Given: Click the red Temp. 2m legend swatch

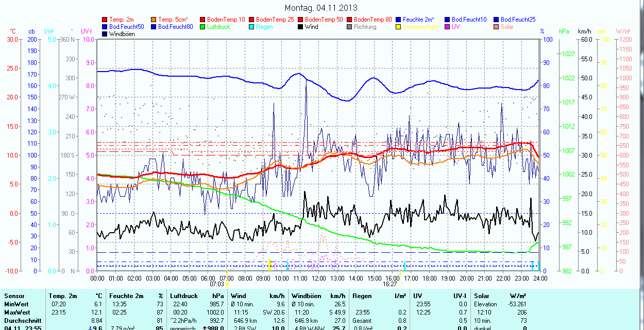Looking at the screenshot, I should pos(106,20).
